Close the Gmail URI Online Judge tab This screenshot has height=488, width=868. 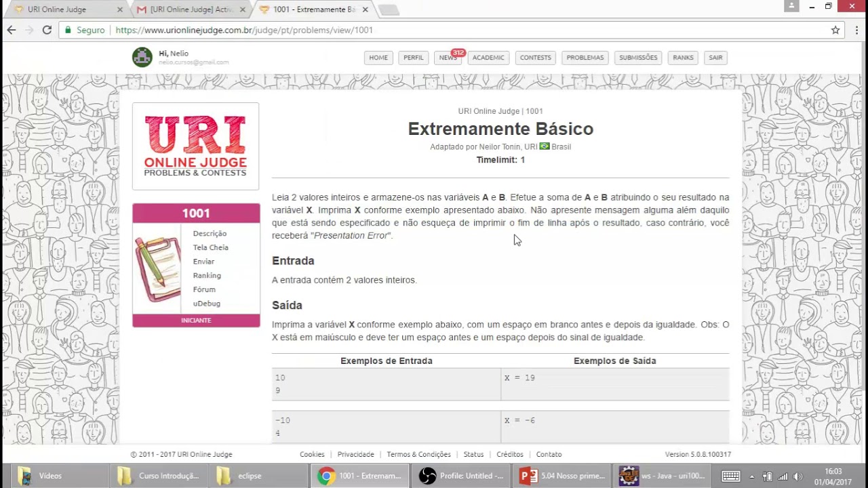243,9
